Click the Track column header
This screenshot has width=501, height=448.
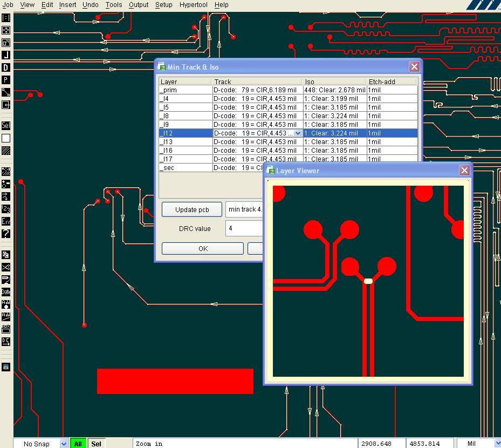pyautogui.click(x=257, y=82)
